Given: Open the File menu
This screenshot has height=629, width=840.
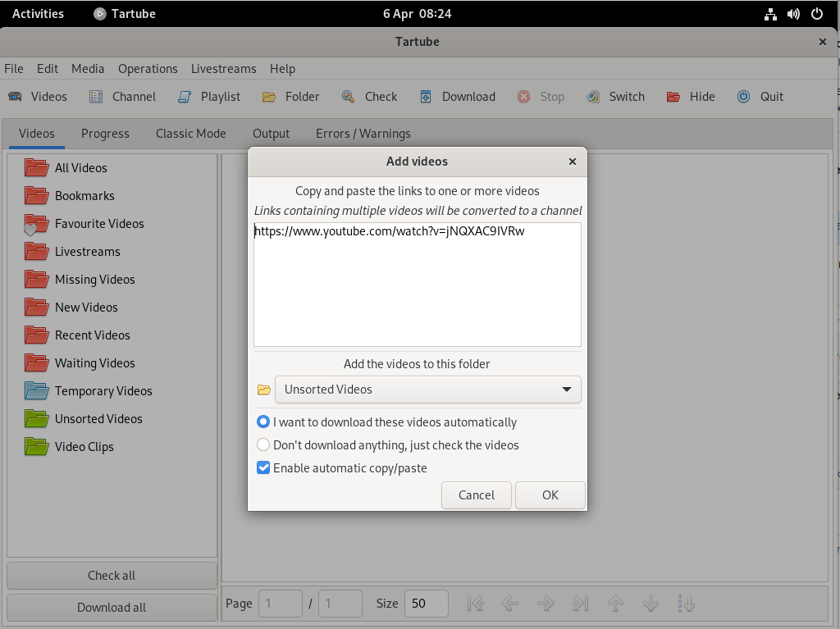Looking at the screenshot, I should coord(14,69).
